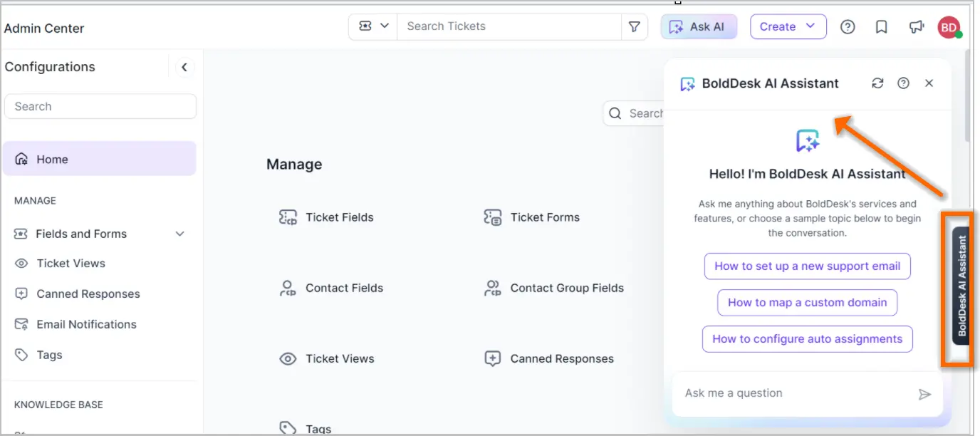Open Contact Fields in Manage section
The image size is (980, 436).
[344, 288]
